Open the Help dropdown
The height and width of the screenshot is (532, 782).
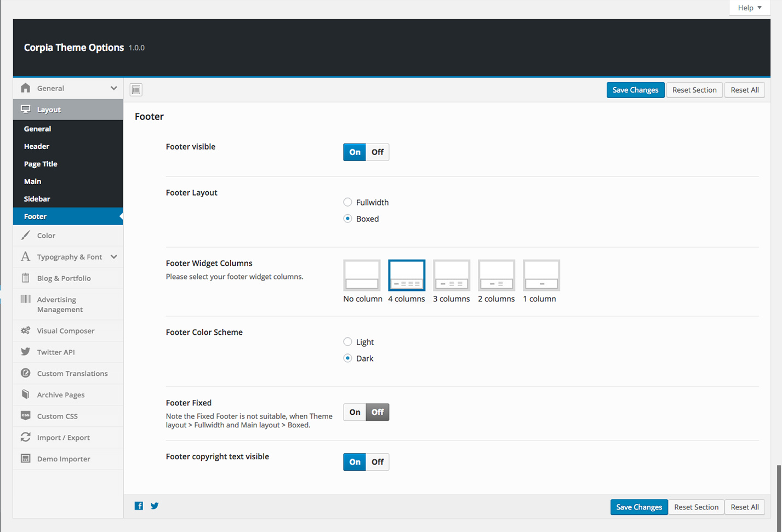[749, 8]
